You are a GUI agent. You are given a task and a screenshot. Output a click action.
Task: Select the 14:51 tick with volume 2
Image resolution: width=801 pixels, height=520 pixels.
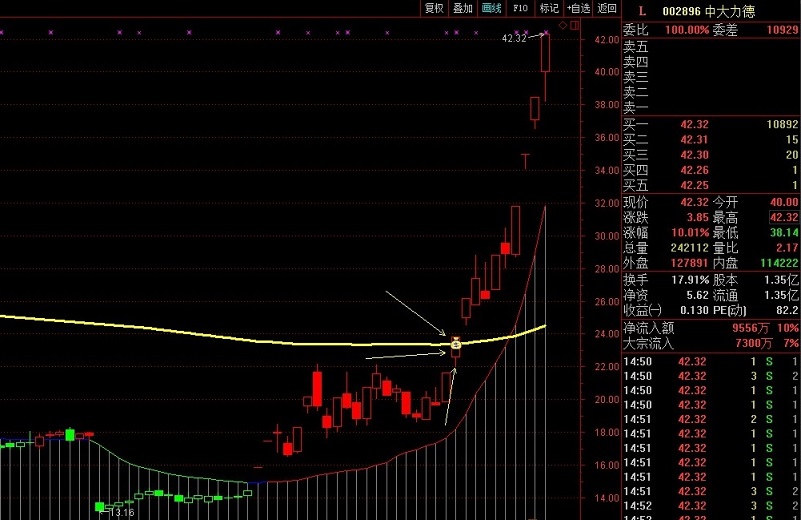pos(711,419)
